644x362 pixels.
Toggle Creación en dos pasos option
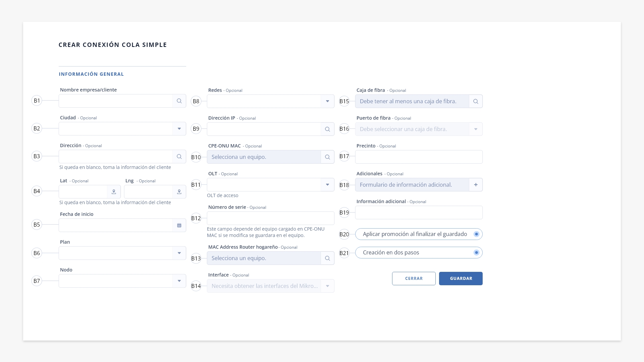pyautogui.click(x=476, y=252)
